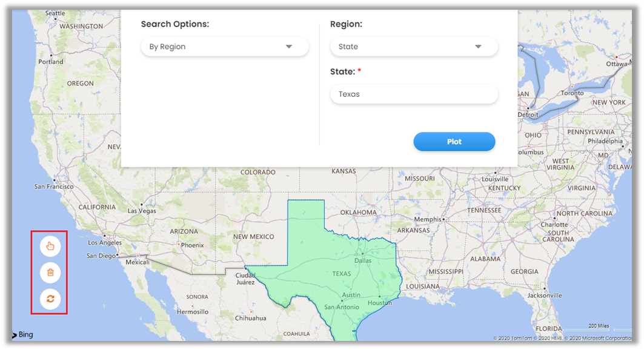Click the hand pointer selection icon
The height and width of the screenshot is (350, 644).
(x=50, y=246)
